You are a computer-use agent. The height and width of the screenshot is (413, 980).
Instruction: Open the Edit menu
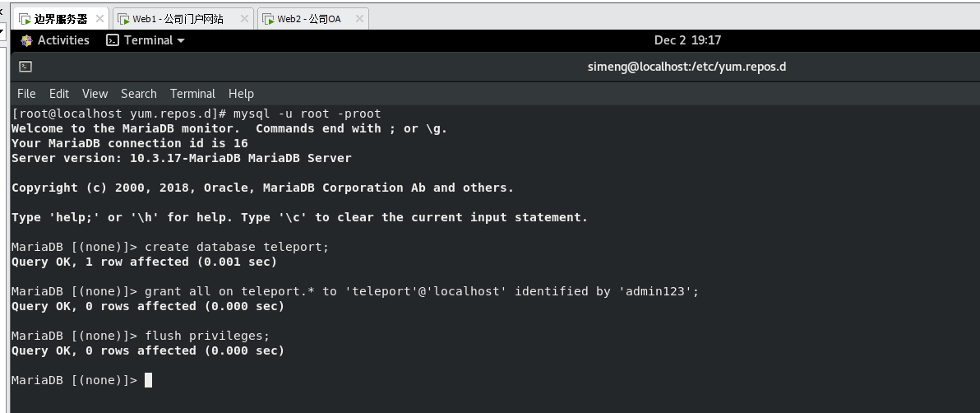click(59, 94)
